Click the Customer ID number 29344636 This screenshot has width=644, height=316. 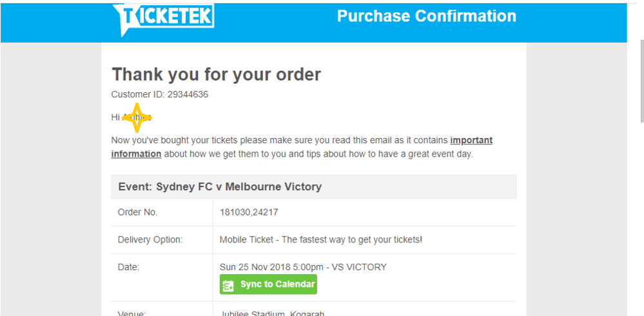(188, 94)
